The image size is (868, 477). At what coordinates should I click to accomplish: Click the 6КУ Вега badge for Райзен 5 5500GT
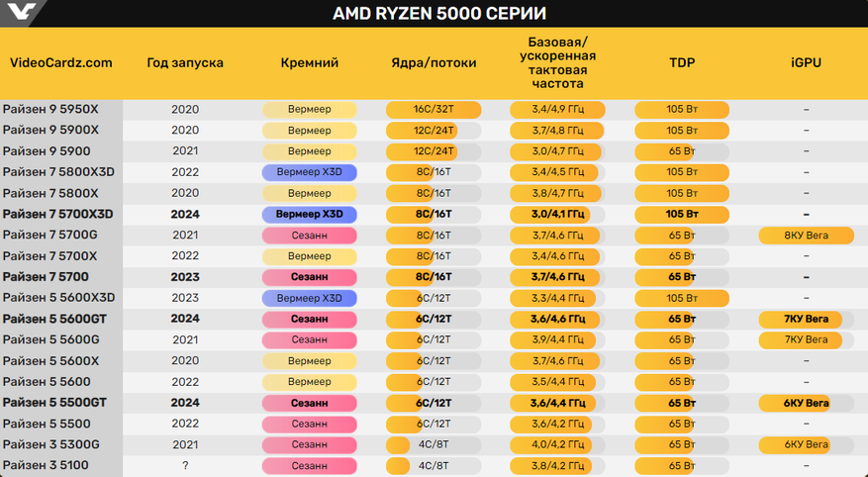(x=806, y=403)
